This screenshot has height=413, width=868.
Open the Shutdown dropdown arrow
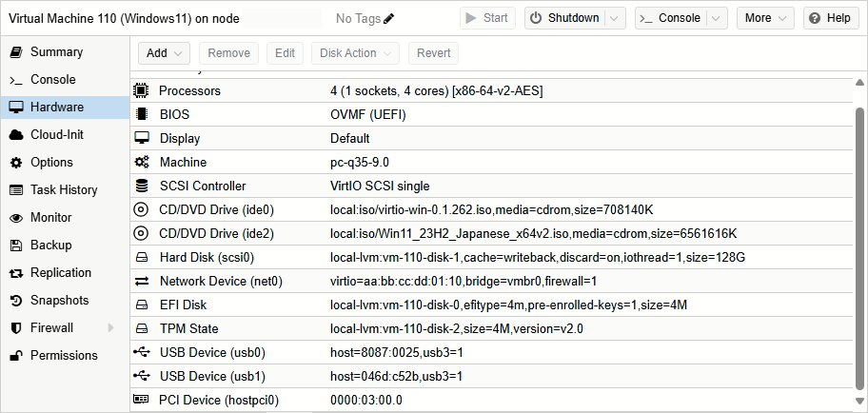click(614, 18)
